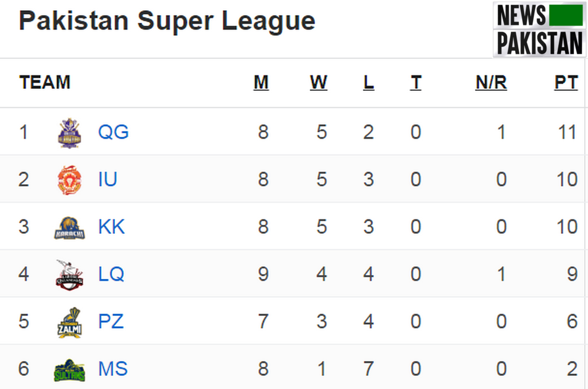
Task: Click the Multan Sultans team logo
Action: (x=69, y=370)
